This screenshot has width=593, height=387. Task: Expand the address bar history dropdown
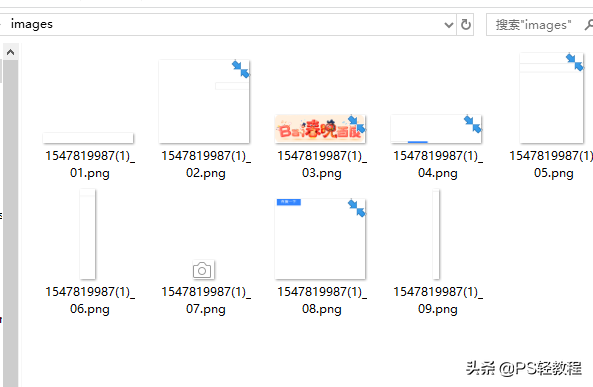click(449, 25)
